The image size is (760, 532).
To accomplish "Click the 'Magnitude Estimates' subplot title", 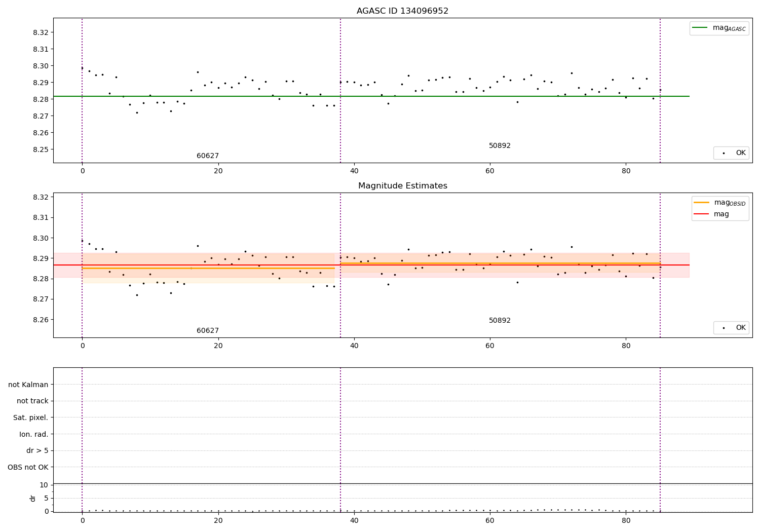I will pos(402,185).
